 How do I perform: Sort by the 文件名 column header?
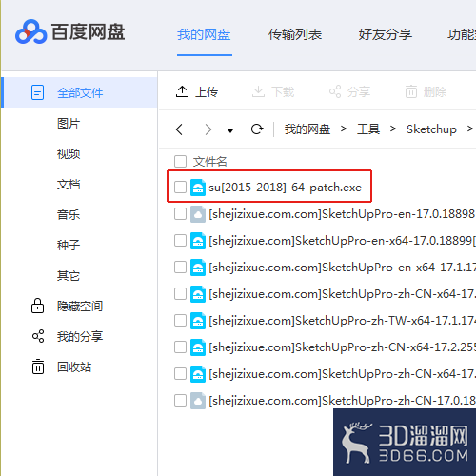tap(210, 162)
